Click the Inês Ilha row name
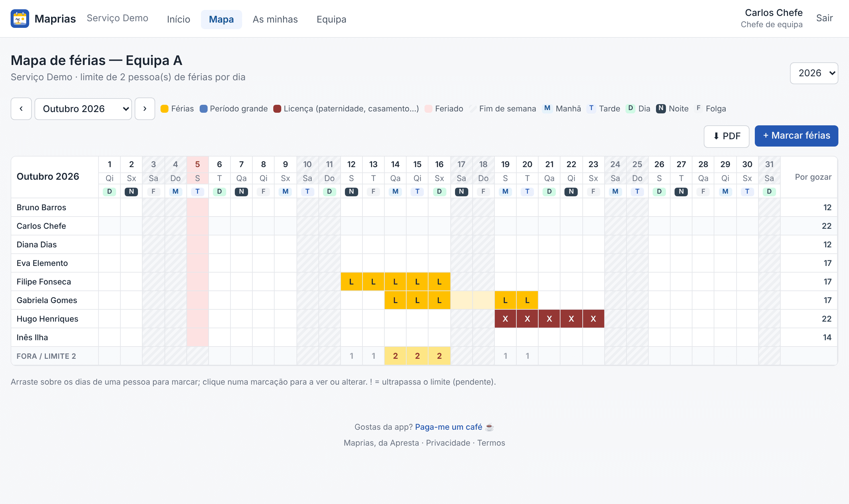 pyautogui.click(x=32, y=337)
